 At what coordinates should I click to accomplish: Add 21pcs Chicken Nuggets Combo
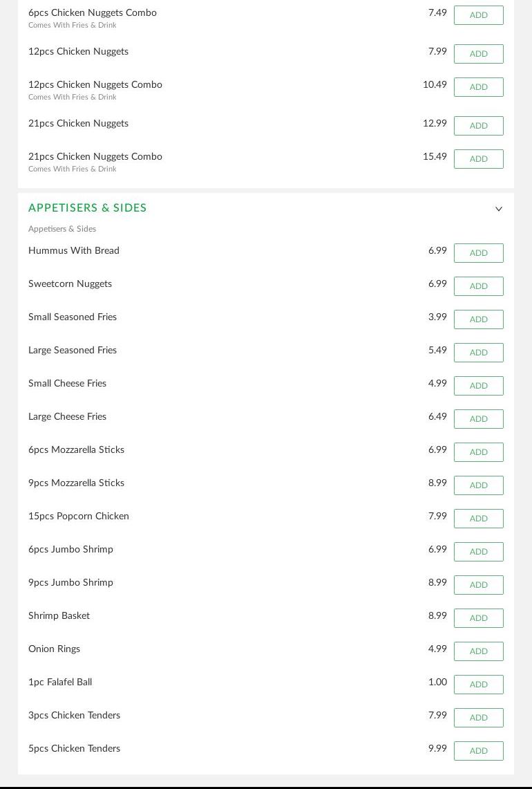pos(478,159)
